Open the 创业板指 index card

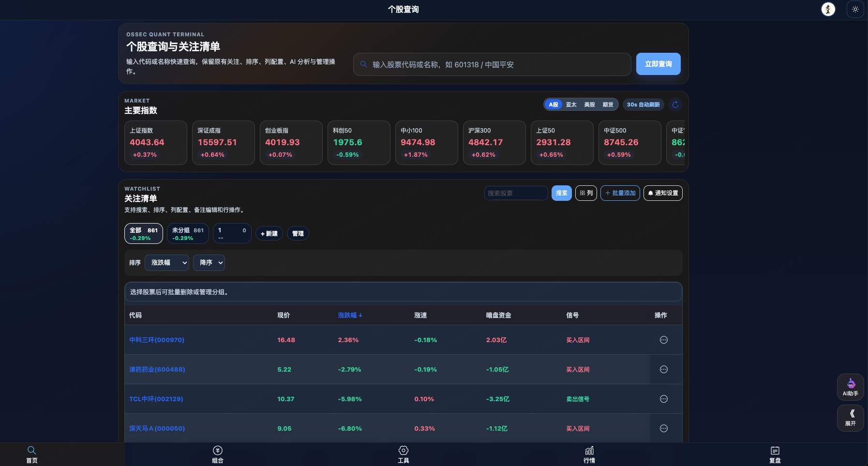point(291,143)
